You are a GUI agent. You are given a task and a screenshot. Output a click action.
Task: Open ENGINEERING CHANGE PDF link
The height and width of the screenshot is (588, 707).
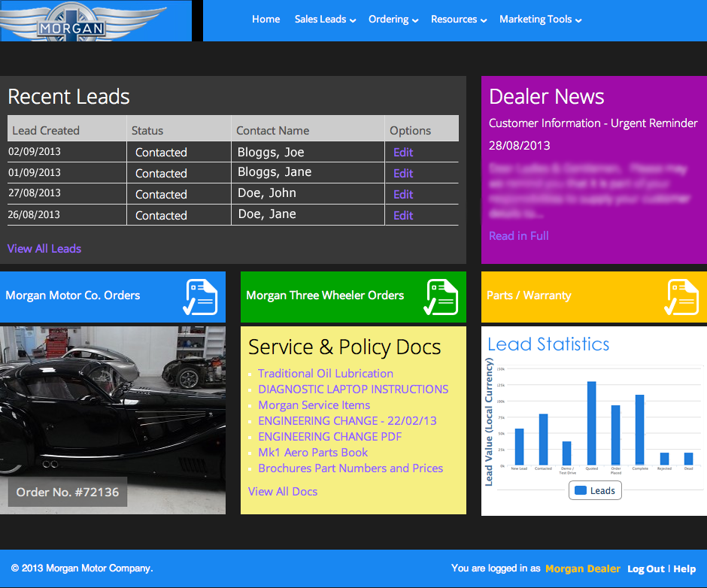(329, 437)
